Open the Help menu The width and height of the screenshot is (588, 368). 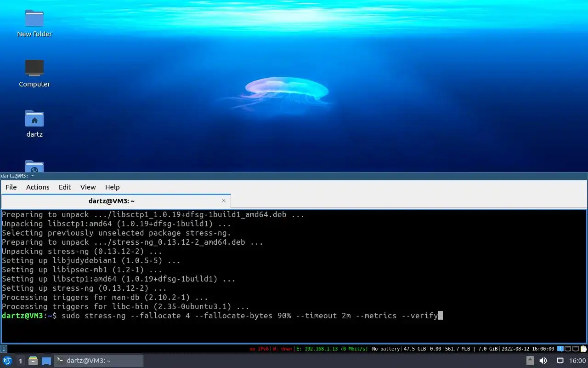[112, 187]
